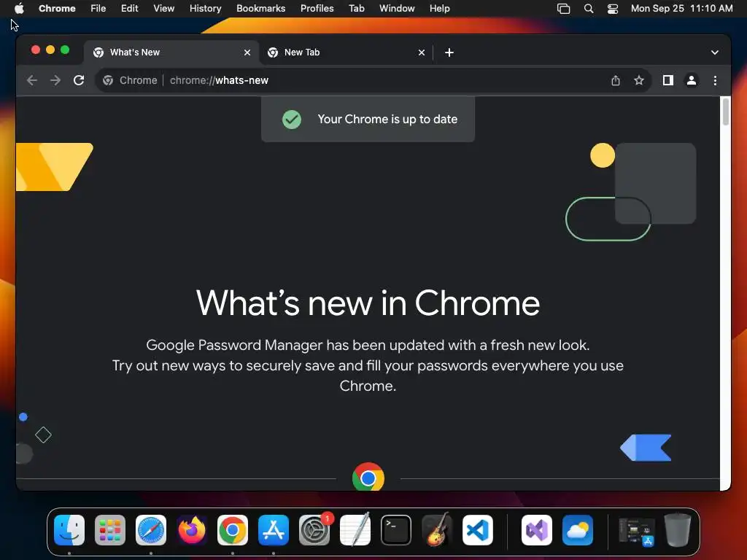The width and height of the screenshot is (747, 560).
Task: Open the View menu
Action: pos(164,9)
